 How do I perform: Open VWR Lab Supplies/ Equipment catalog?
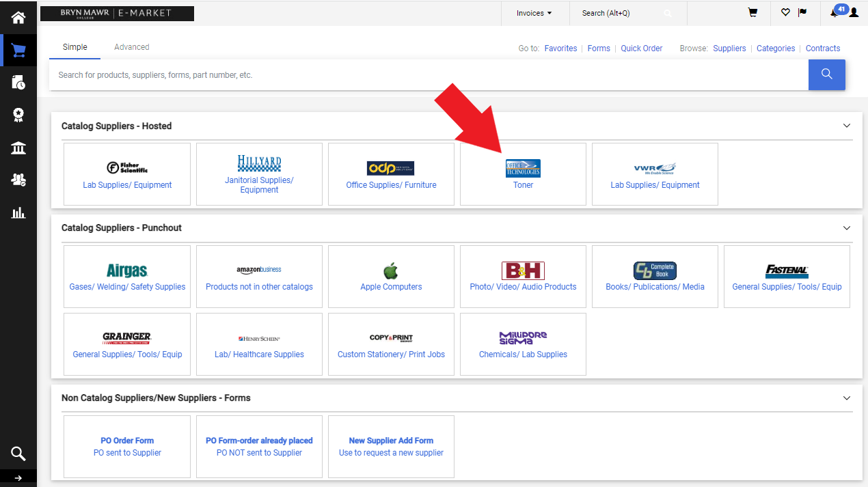pos(655,174)
